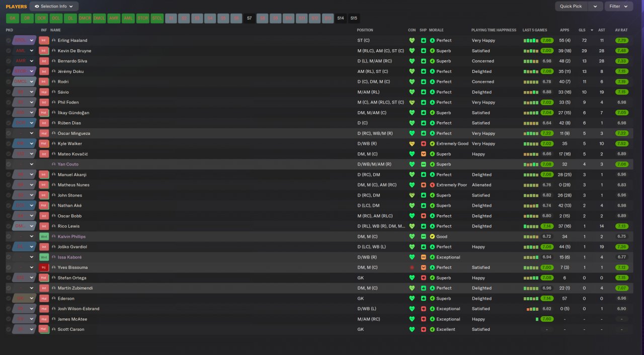Open position dropdown for Óscar Mingueza
This screenshot has height=355, width=644.
(x=32, y=133)
